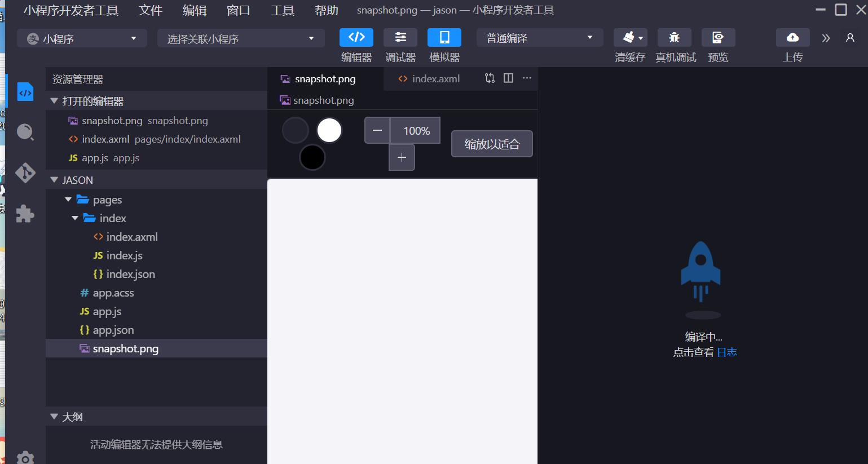Click the real device debug bug icon
868x464 pixels.
coord(674,37)
